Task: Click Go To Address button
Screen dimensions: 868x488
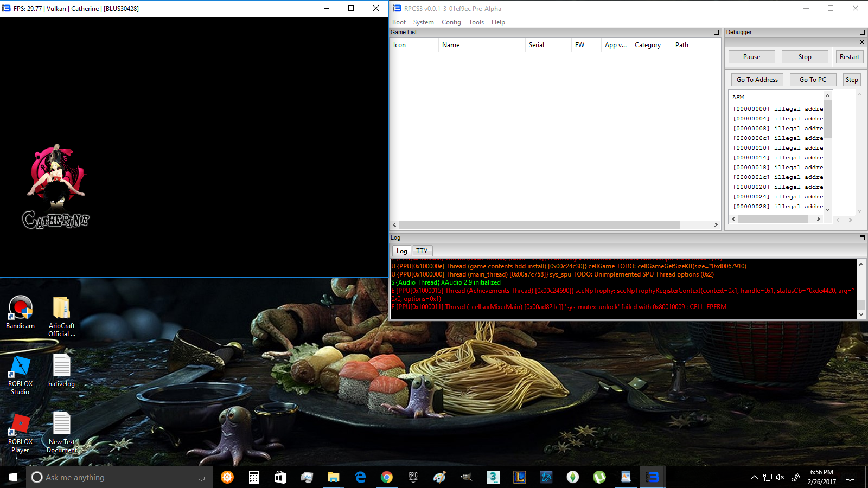Action: [x=757, y=80]
